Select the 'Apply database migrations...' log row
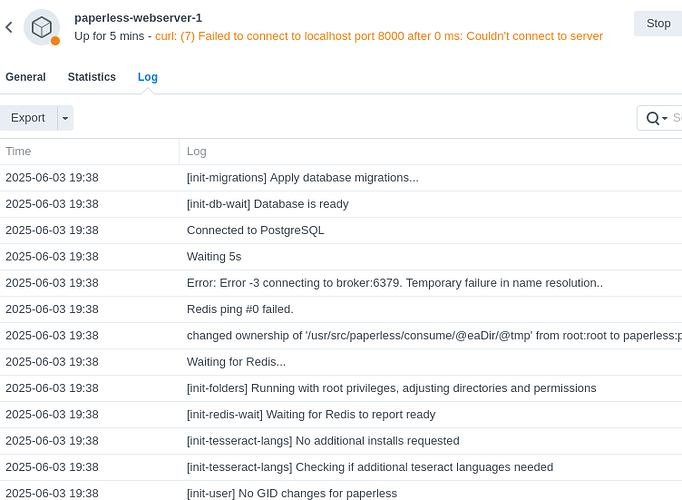This screenshot has height=500, width=682. coord(341,178)
